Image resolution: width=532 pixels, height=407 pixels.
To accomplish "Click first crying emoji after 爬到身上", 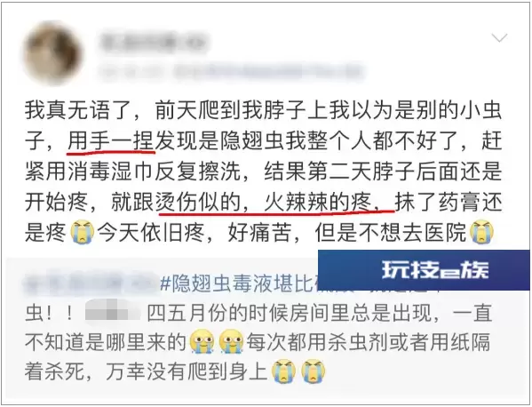I will click(283, 371).
